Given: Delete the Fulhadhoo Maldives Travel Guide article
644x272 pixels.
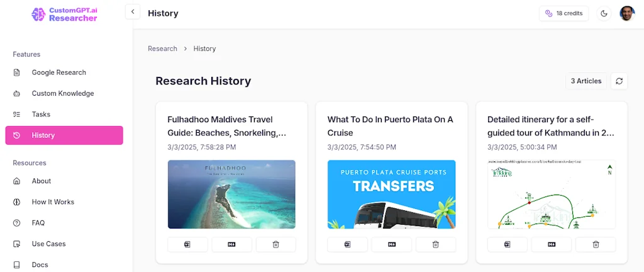Looking at the screenshot, I should click(x=275, y=244).
